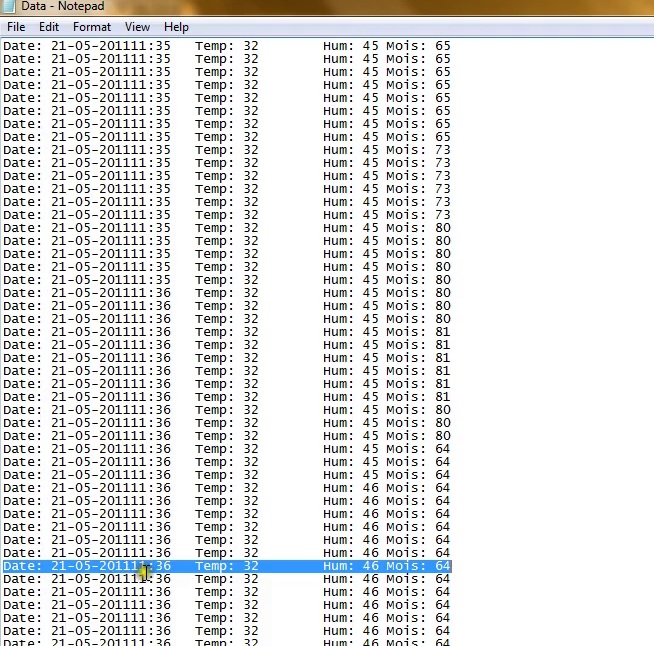Image resolution: width=654 pixels, height=646 pixels.
Task: Open the Format menu
Action: (x=92, y=27)
